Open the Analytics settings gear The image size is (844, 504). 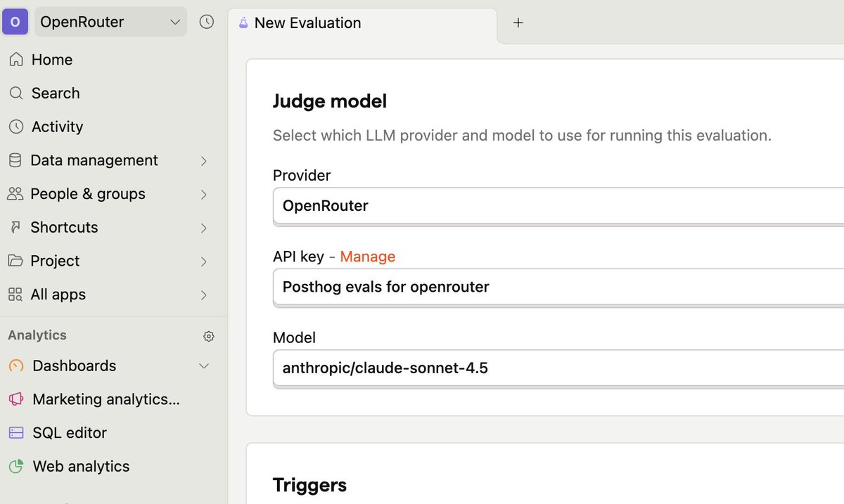(x=208, y=336)
